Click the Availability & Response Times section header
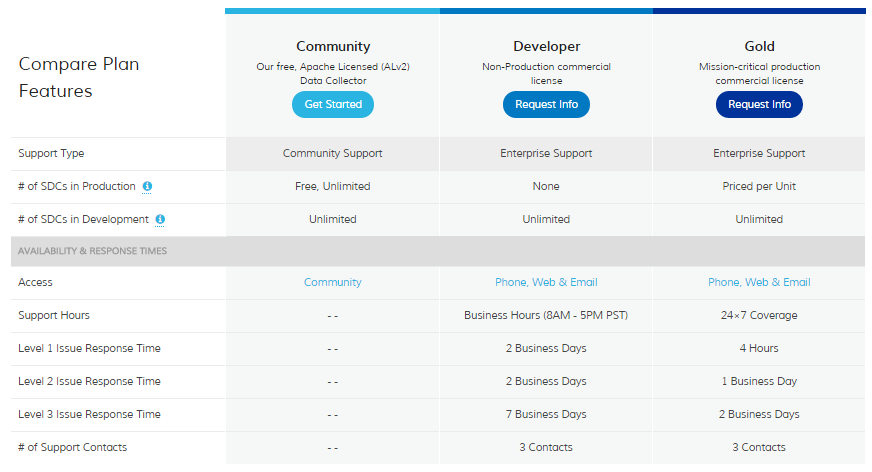This screenshot has height=472, width=872. 92,251
